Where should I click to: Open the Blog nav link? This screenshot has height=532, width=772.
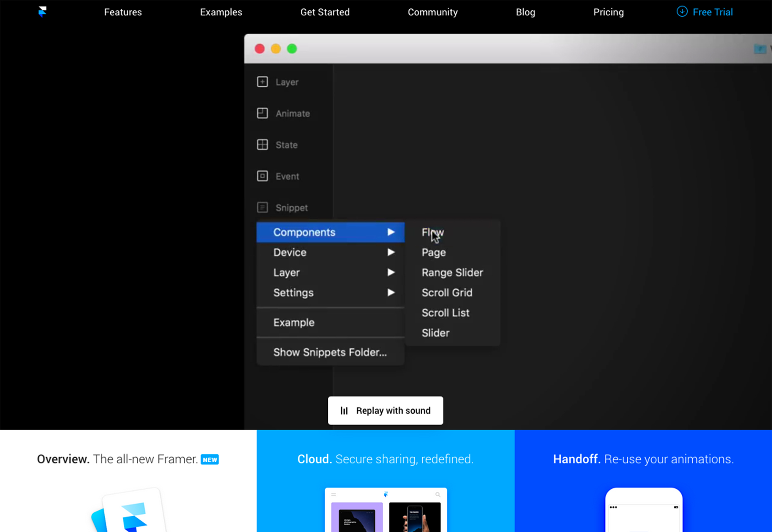coord(525,12)
